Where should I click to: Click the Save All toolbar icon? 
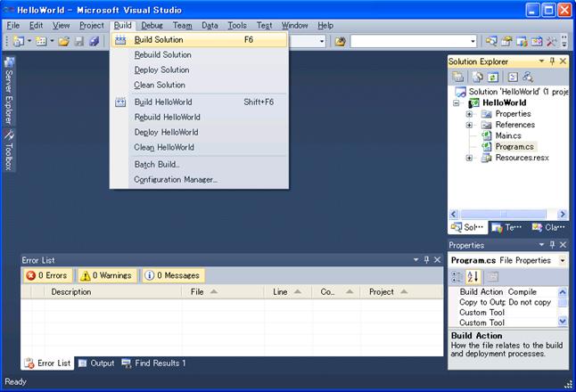[94, 41]
